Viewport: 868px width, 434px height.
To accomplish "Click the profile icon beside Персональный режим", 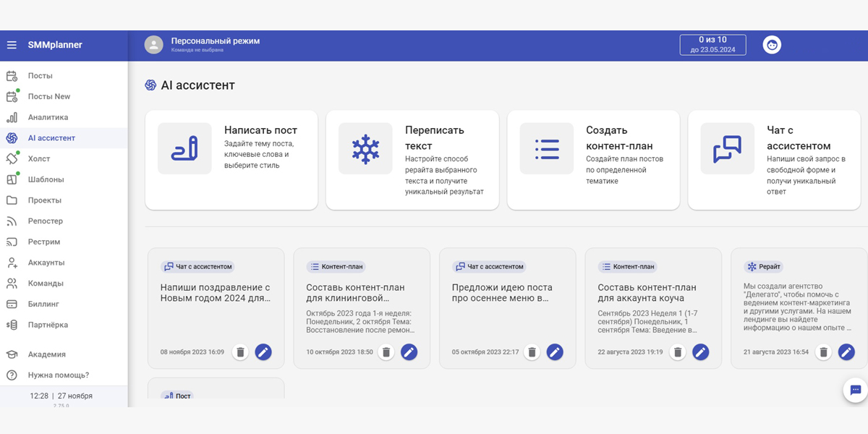I will [153, 45].
